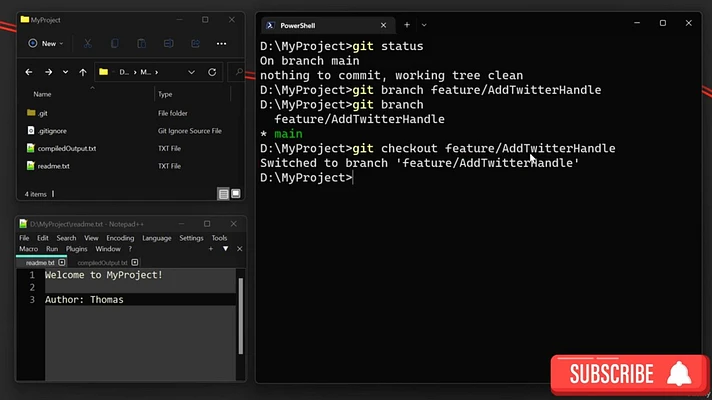The height and width of the screenshot is (400, 712).
Task: Click the Cut scissors icon in Explorer toolbar
Action: click(x=88, y=44)
